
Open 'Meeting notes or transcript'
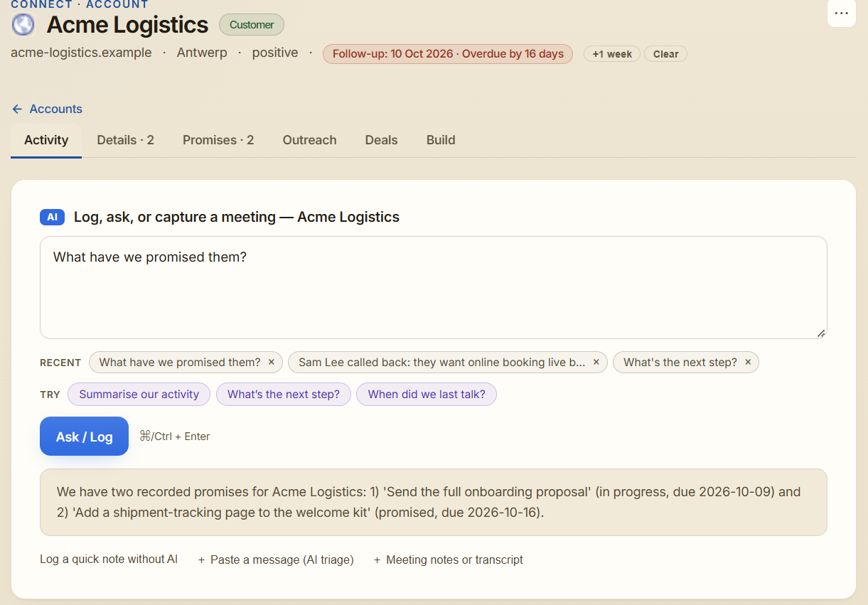[448, 560]
